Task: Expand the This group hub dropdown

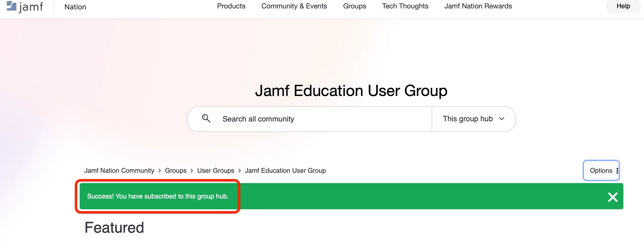Action: (x=473, y=119)
